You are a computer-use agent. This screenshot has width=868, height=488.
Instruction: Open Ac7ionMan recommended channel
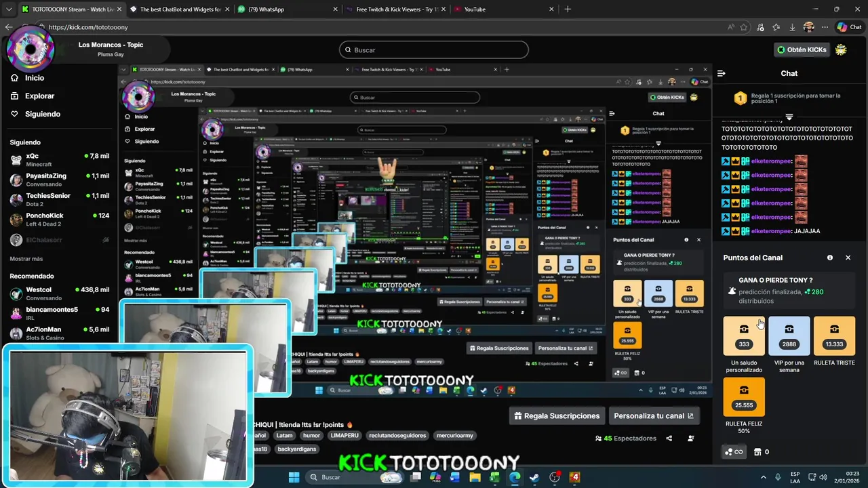coord(60,333)
